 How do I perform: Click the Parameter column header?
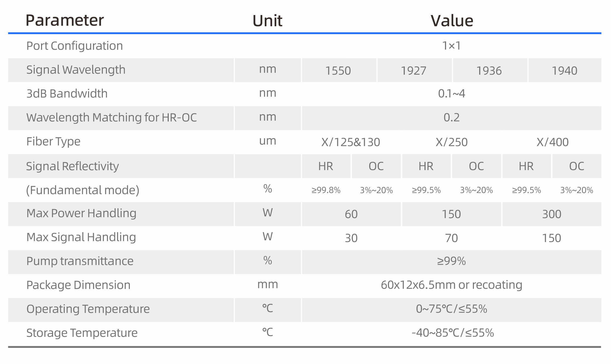[x=65, y=21]
